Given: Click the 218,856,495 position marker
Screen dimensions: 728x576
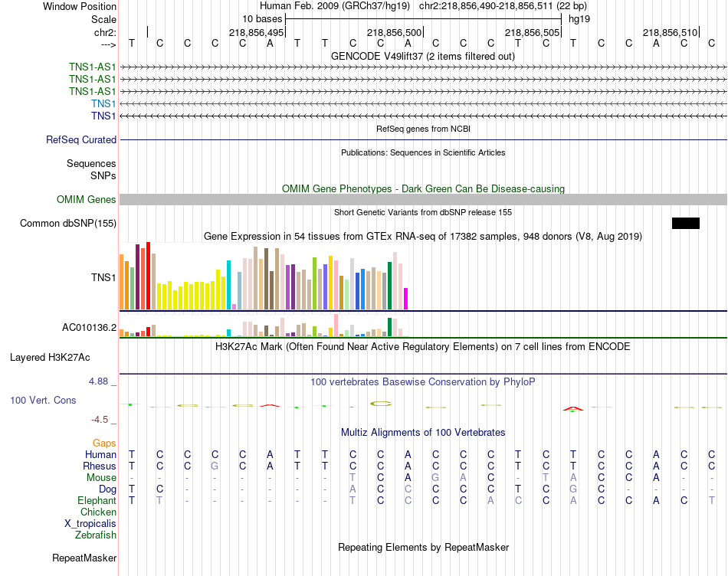Looking at the screenshot, I should coord(257,32).
